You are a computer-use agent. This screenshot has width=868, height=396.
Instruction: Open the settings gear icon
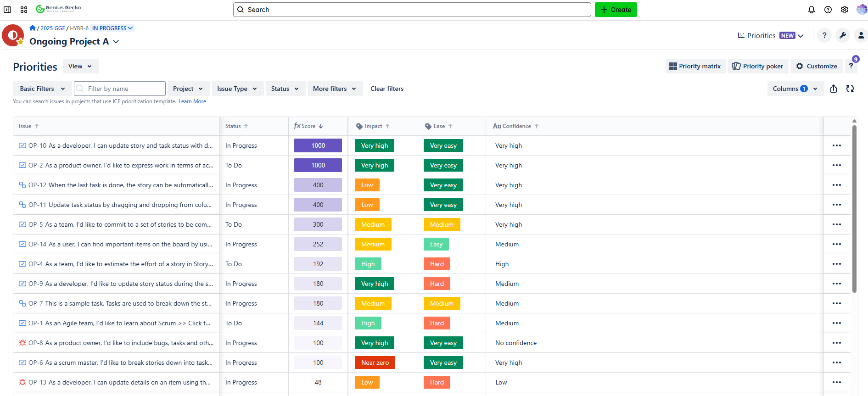pos(845,10)
